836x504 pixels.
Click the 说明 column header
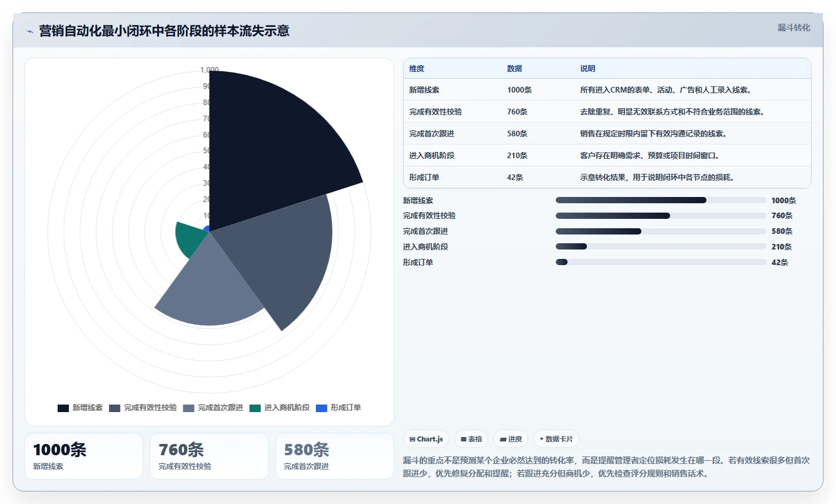point(588,69)
